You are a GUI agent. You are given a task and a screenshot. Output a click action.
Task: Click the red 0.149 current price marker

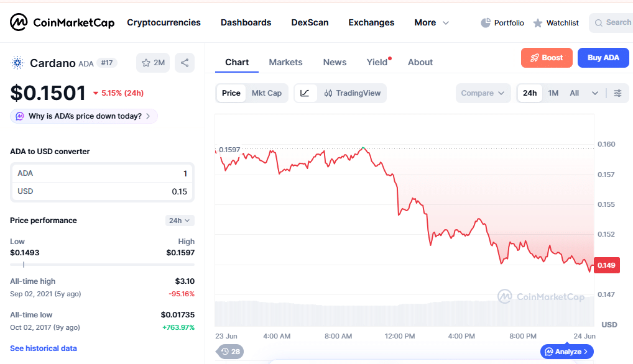pyautogui.click(x=606, y=265)
